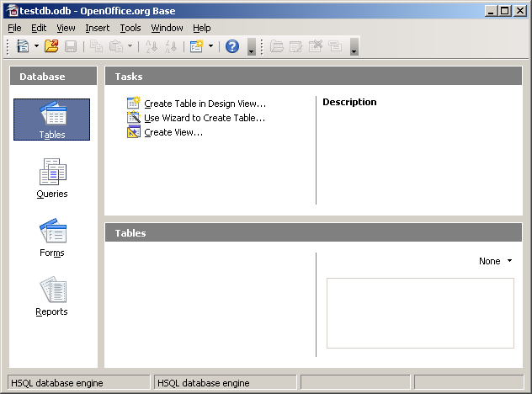532x394 pixels.
Task: Select Reports in the Database pane
Action: pyautogui.click(x=52, y=296)
